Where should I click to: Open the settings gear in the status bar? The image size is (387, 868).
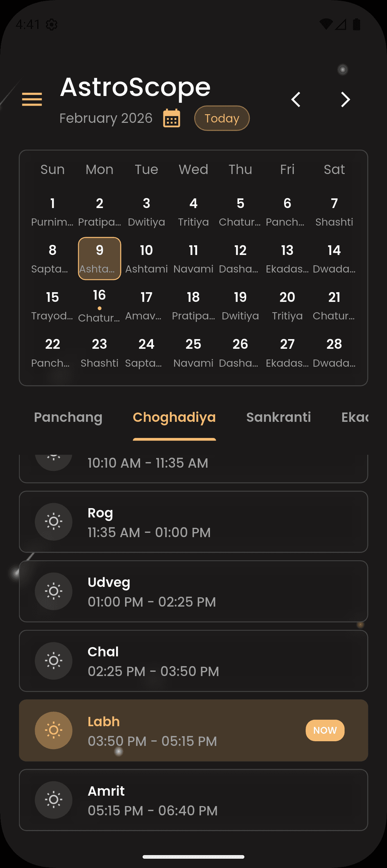51,24
